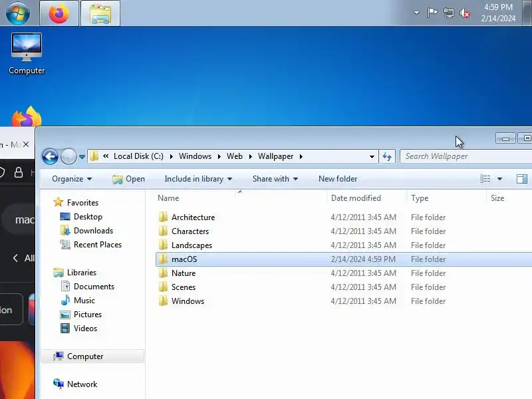Open the selected macOS folder via toolbar
The image size is (532, 399).
coord(128,179)
